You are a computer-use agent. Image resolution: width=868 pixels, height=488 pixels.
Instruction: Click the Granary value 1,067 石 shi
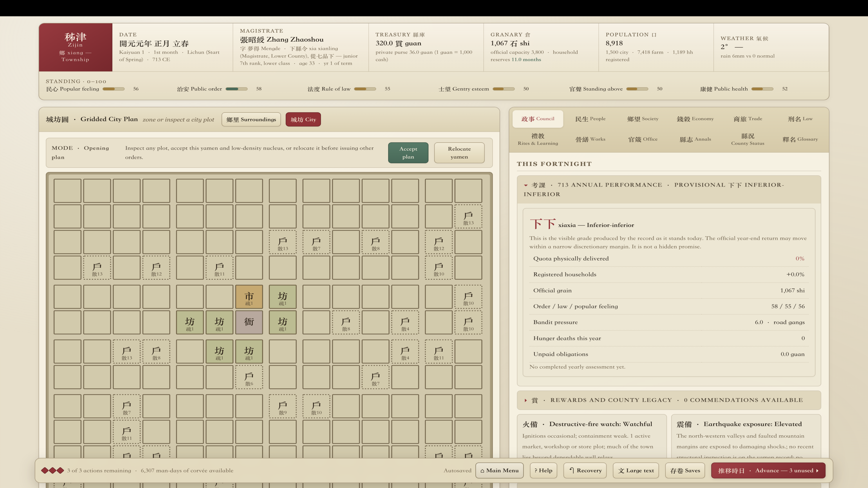[x=510, y=43]
